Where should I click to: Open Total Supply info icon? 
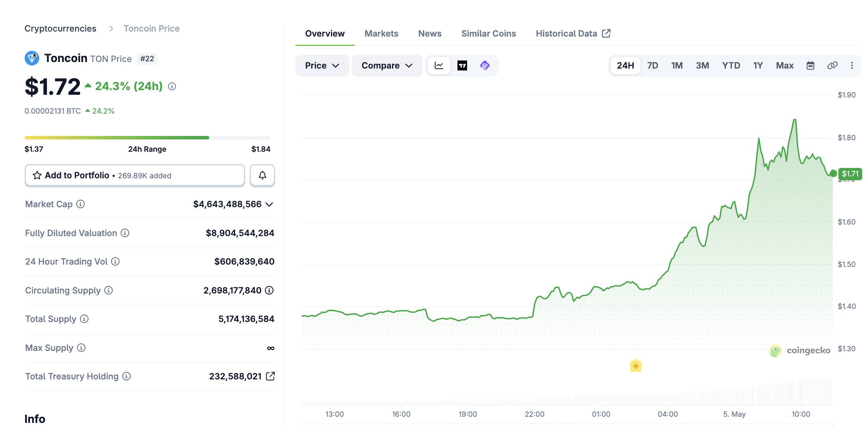(84, 319)
